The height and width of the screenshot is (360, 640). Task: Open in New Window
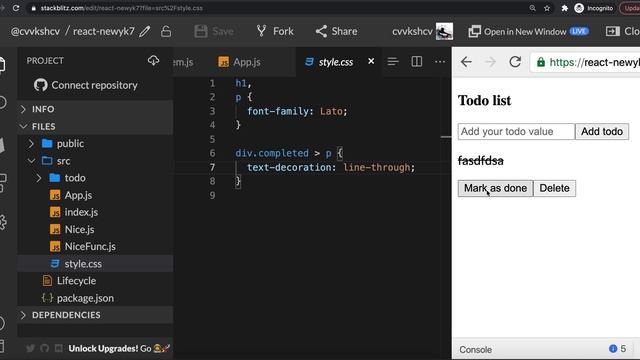529,31
